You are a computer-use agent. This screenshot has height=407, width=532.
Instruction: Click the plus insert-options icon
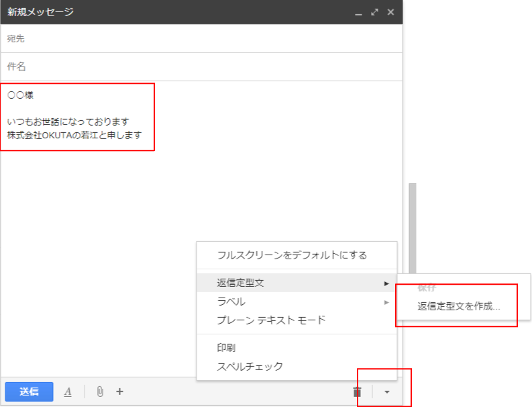pos(119,392)
